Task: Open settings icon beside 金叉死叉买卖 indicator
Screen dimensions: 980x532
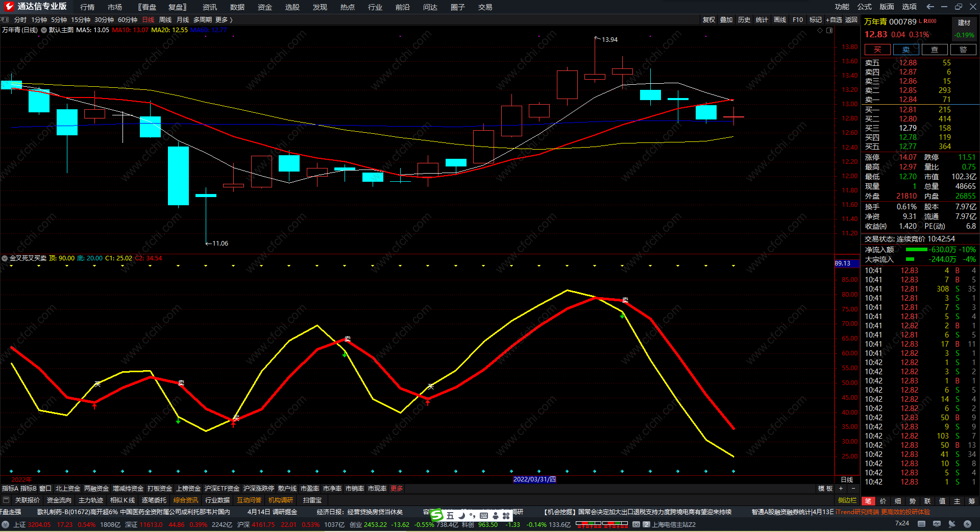Action: point(5,258)
